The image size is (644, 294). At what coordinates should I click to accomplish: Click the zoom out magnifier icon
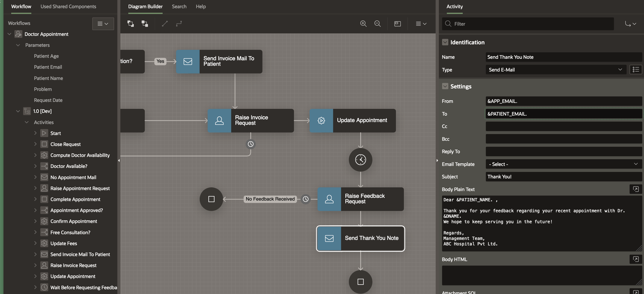(x=377, y=24)
